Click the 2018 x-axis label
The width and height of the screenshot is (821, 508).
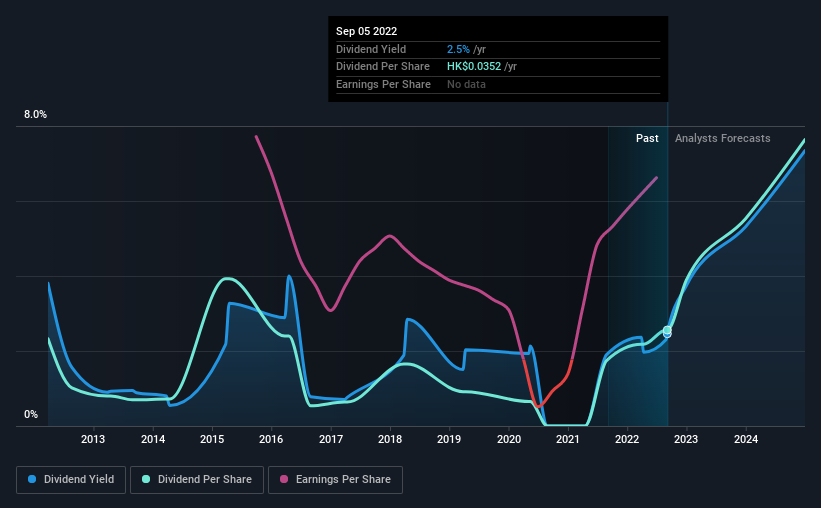click(390, 439)
